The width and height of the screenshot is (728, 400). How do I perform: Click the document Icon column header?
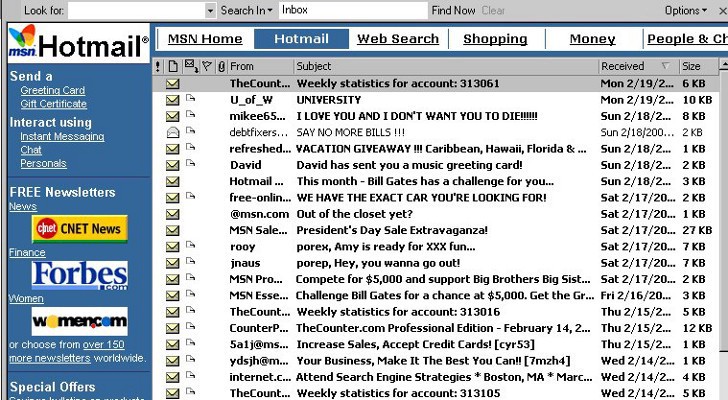(173, 67)
